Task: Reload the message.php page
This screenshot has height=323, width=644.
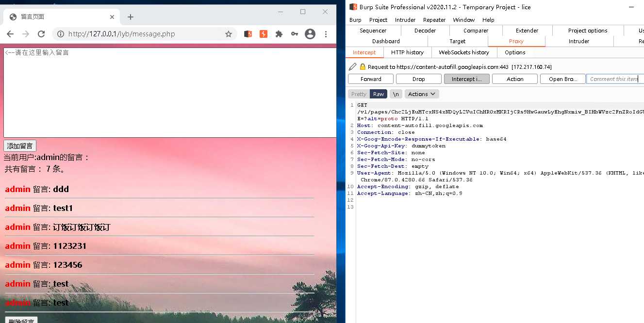Action: pyautogui.click(x=41, y=34)
